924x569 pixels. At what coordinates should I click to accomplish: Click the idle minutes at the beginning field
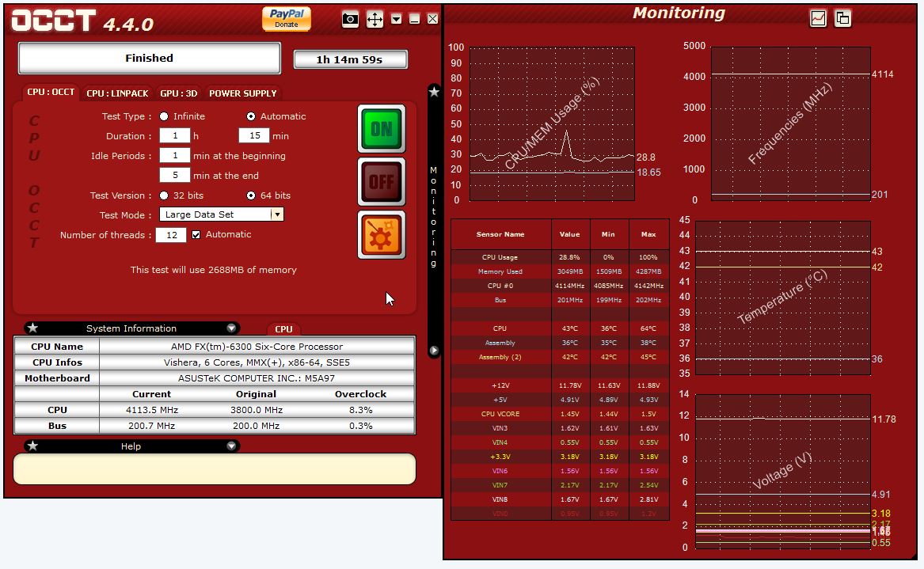click(x=174, y=155)
